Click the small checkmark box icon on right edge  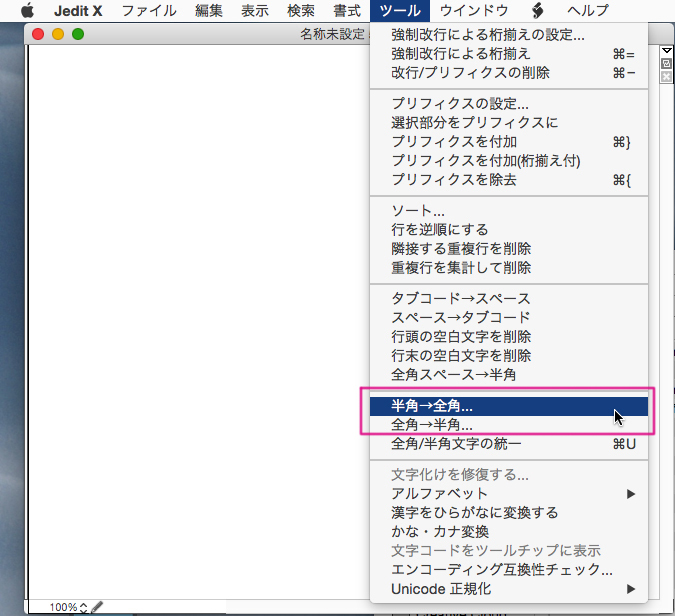(667, 64)
